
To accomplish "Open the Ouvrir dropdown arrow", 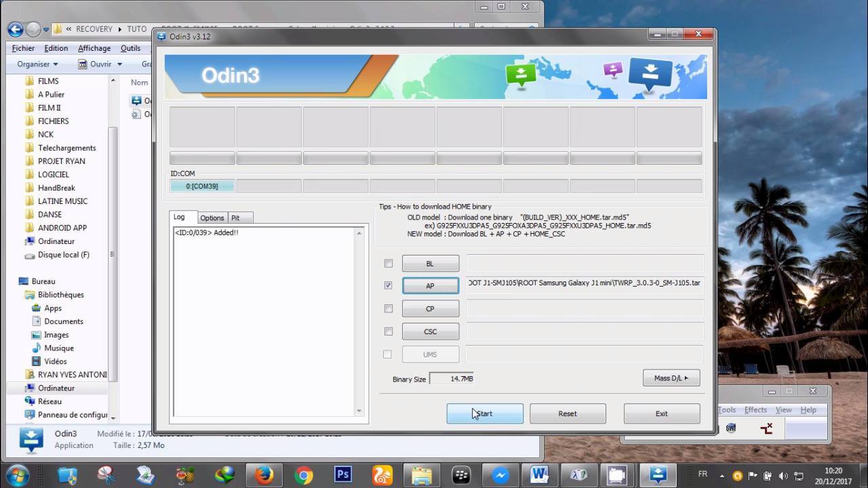I will [x=119, y=64].
